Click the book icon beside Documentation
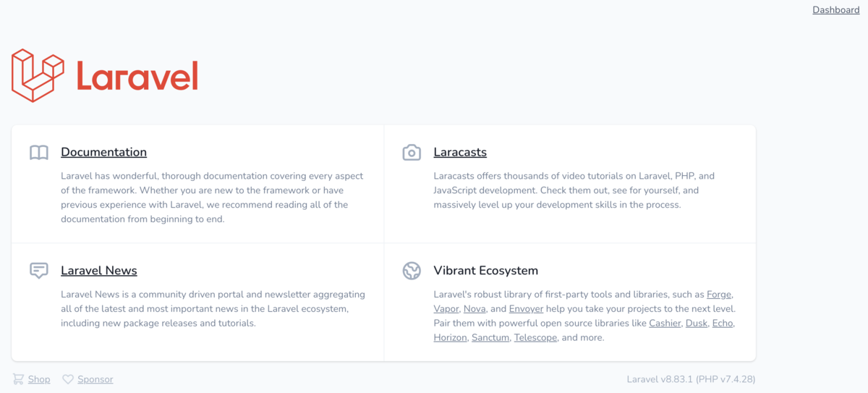The height and width of the screenshot is (393, 868). coord(39,153)
